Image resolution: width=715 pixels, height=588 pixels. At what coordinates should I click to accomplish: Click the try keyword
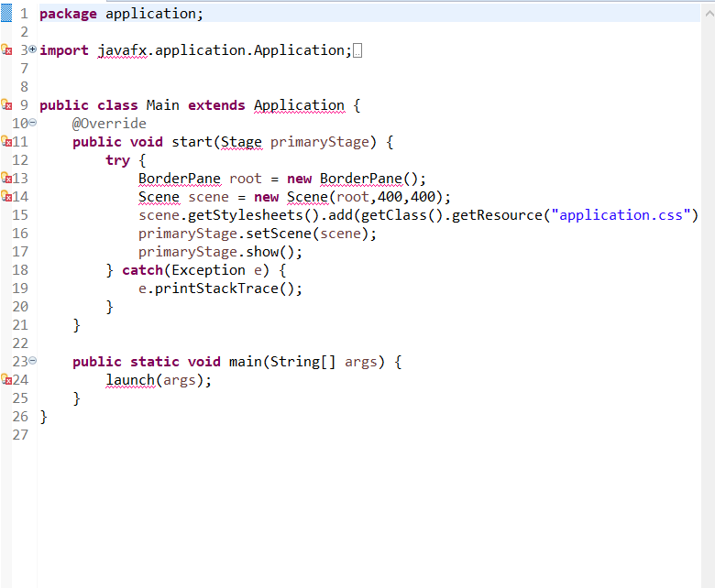(x=117, y=160)
